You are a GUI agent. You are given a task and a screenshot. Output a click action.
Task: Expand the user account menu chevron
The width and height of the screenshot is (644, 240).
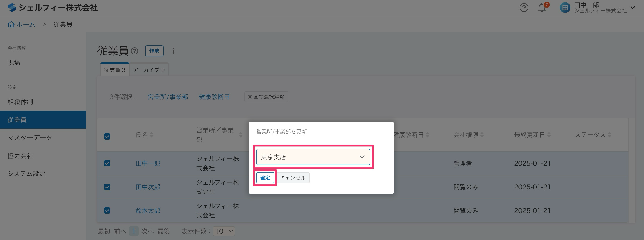pyautogui.click(x=633, y=8)
